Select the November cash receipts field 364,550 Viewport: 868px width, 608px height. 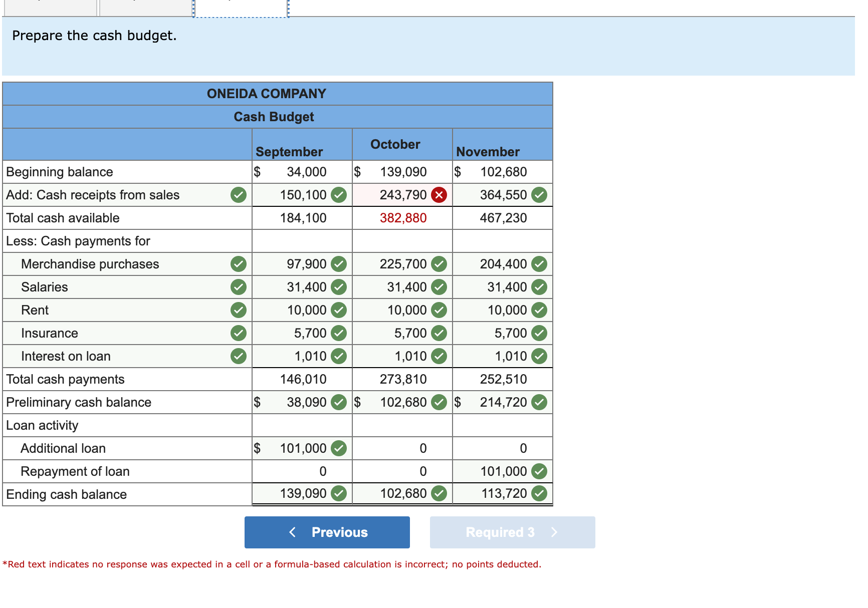[503, 195]
